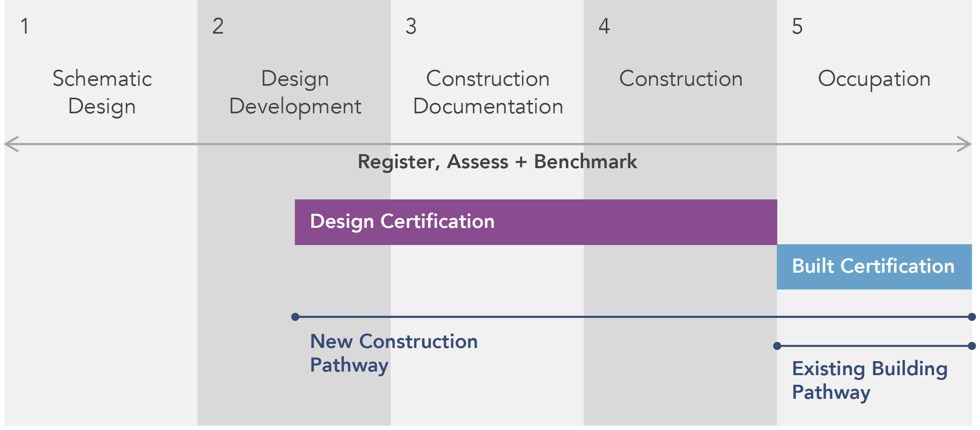980x430 pixels.
Task: Select the Occupation phase heading
Action: point(874,79)
